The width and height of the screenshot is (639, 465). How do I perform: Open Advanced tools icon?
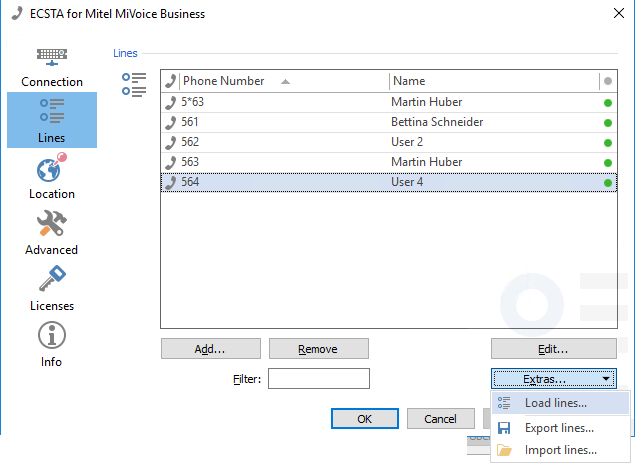point(52,225)
